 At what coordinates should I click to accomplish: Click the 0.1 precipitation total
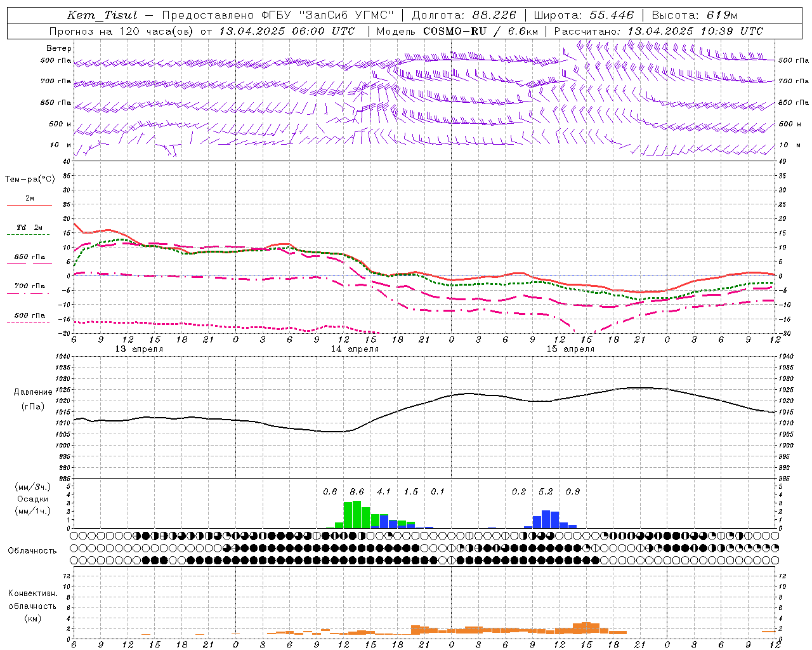tap(438, 491)
